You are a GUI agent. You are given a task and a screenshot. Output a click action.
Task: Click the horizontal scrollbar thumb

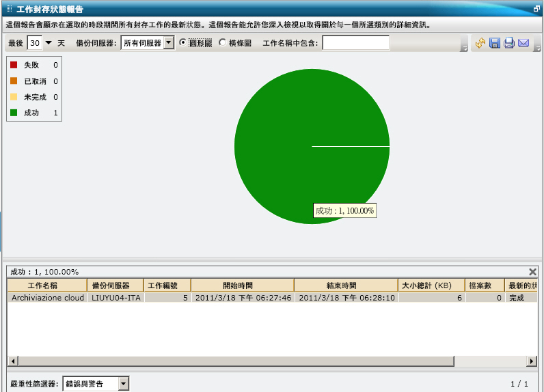click(236, 361)
